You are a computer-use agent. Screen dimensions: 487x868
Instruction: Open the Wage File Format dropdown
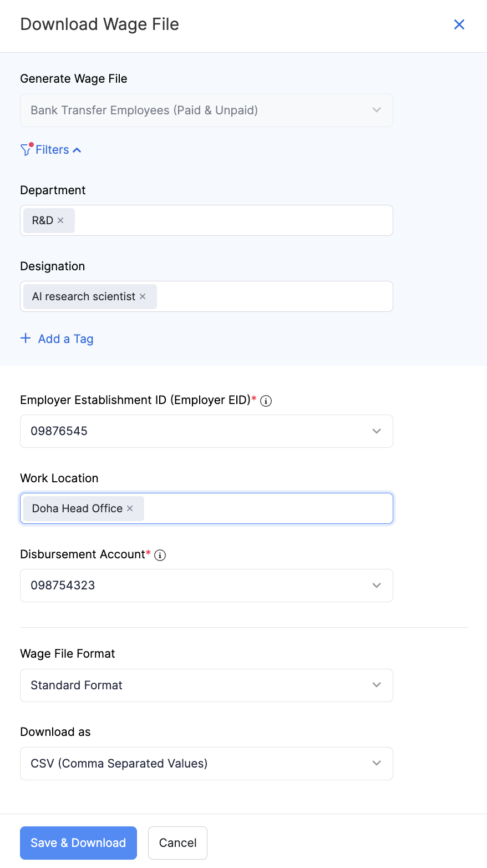377,685
